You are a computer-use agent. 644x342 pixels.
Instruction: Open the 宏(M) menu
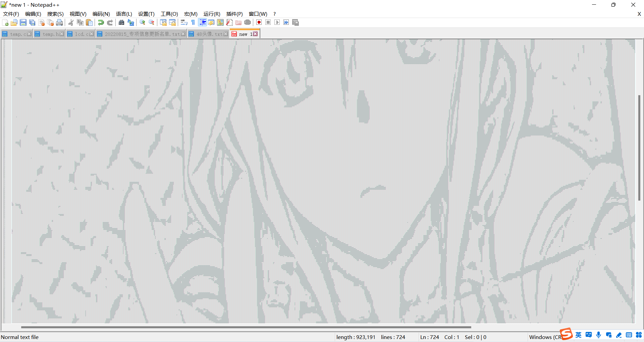coord(191,14)
